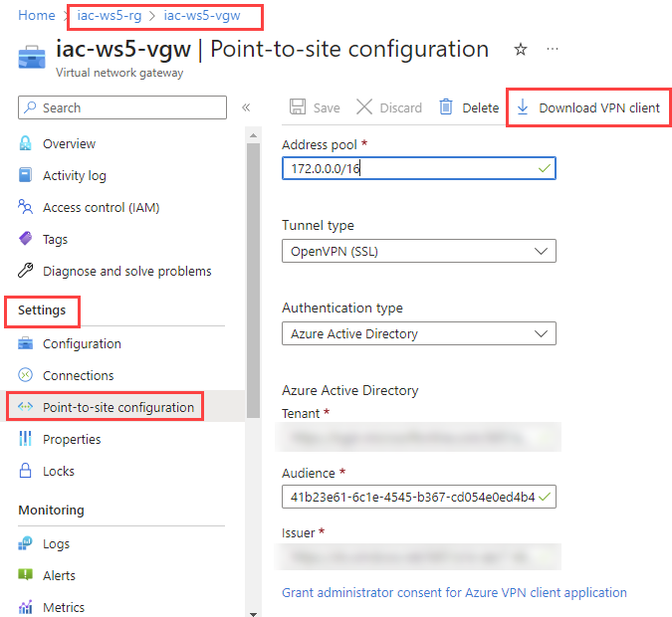Open Metrics under Monitoring
This screenshot has height=617, width=672.
point(64,608)
